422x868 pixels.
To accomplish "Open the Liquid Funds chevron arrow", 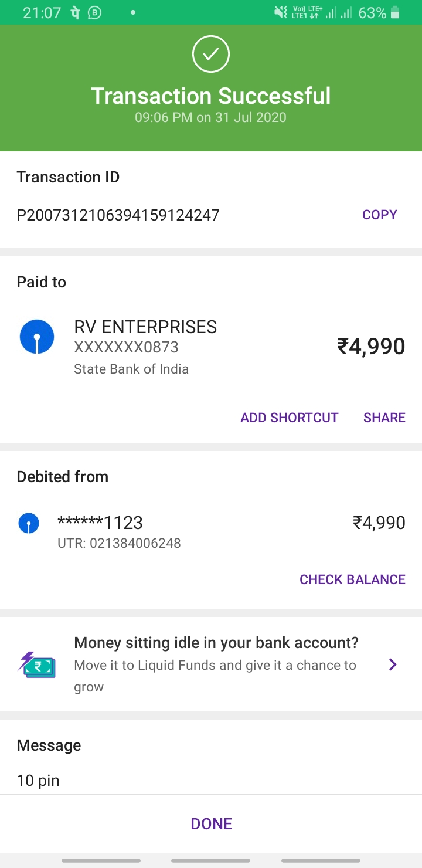I will 393,664.
